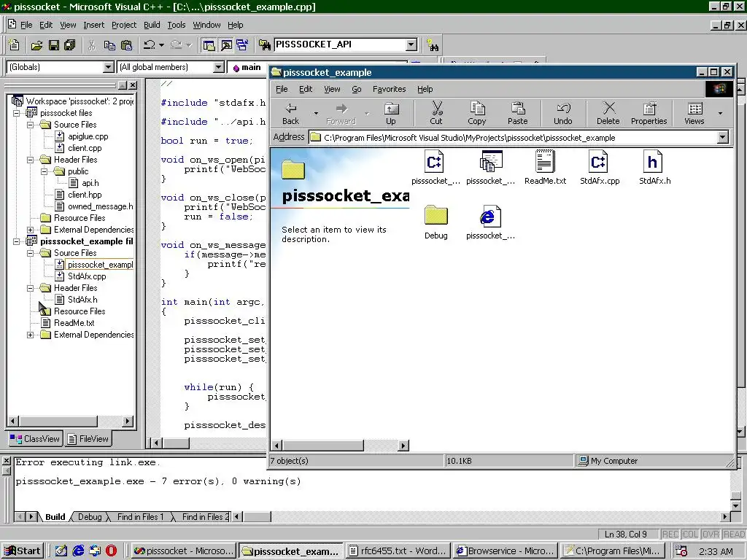Switch to the Find in Files 1 tab
747x560 pixels.
click(140, 517)
